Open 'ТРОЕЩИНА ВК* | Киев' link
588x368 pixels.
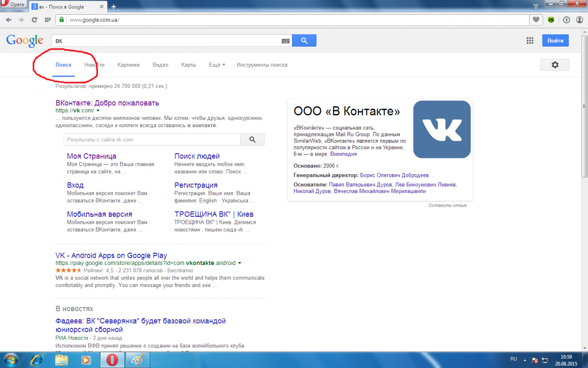[214, 214]
